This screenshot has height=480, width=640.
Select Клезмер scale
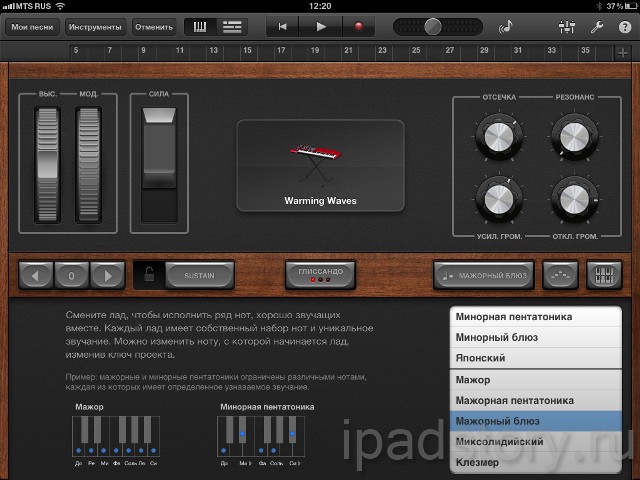click(x=536, y=463)
